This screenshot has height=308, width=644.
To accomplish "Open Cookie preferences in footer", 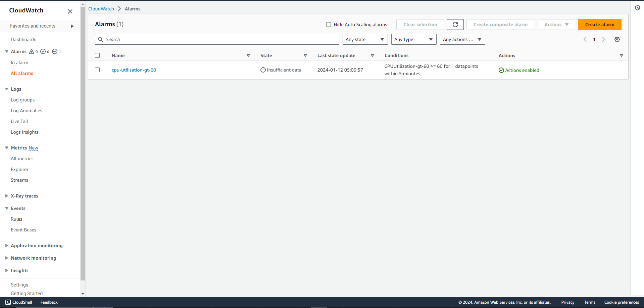I will pos(622,302).
